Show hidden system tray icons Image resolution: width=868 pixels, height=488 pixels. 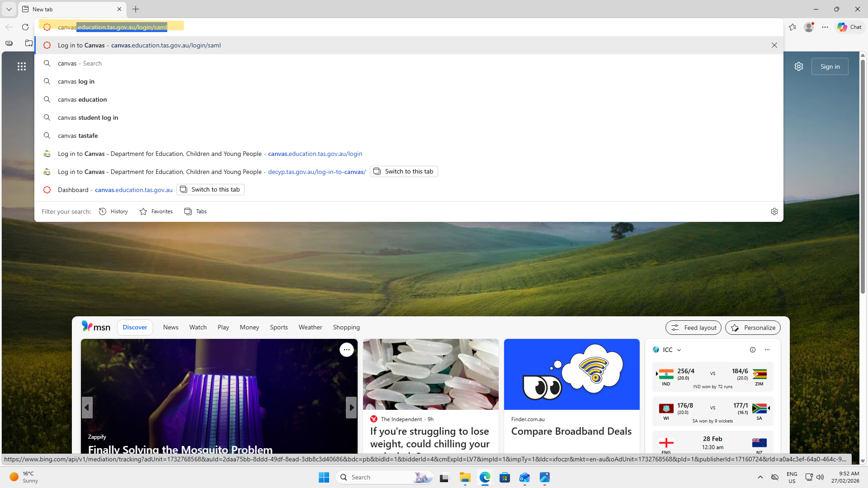pyautogui.click(x=760, y=477)
